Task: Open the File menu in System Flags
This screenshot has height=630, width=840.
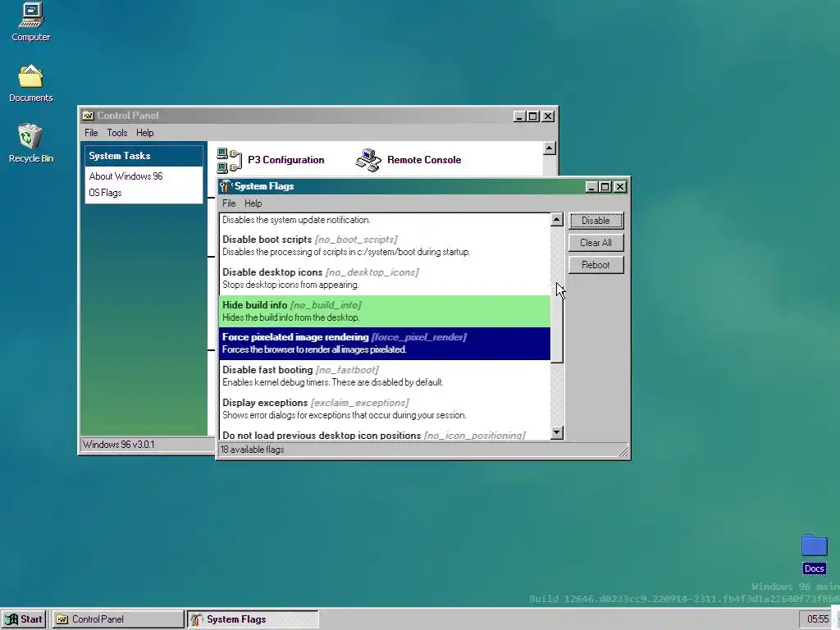Action: click(x=229, y=203)
